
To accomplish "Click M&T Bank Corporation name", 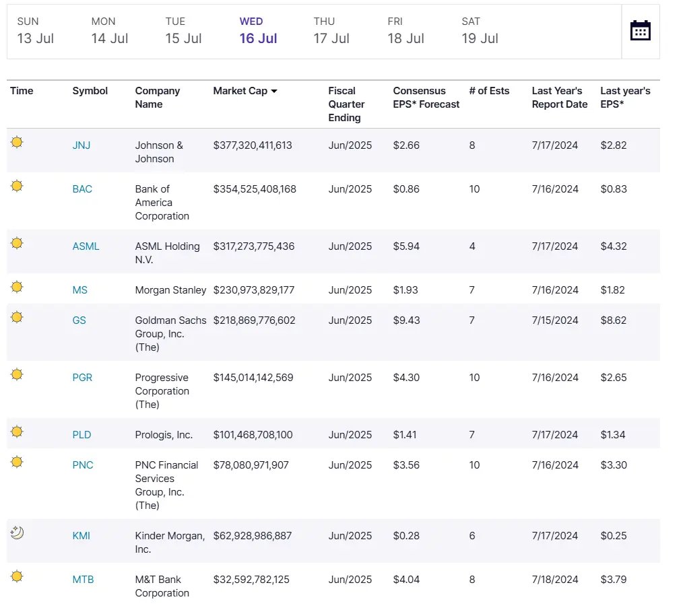I will coord(162,586).
